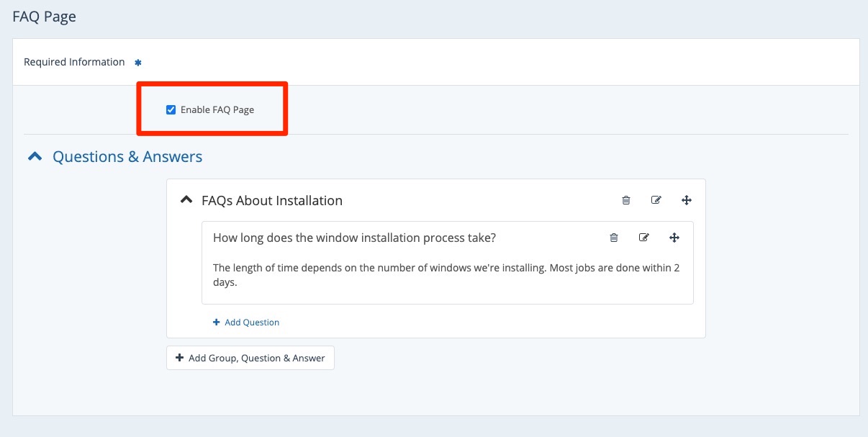Delete the window installation question
Image resolution: width=868 pixels, height=437 pixels.
coord(614,238)
